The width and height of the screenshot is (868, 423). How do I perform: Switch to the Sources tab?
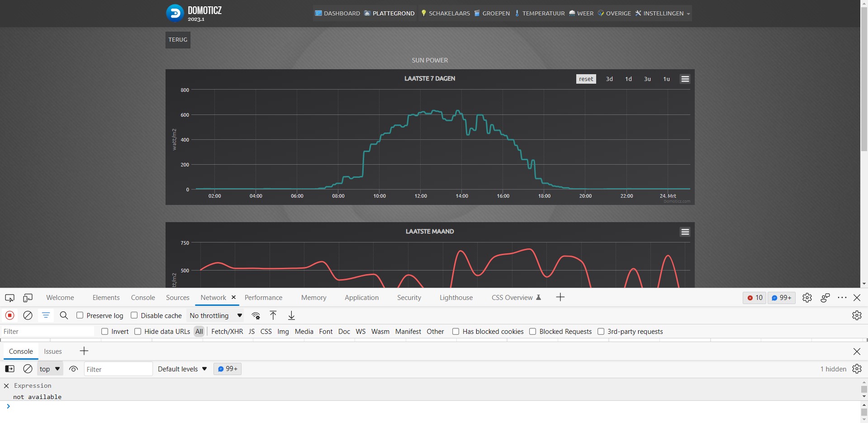(177, 298)
